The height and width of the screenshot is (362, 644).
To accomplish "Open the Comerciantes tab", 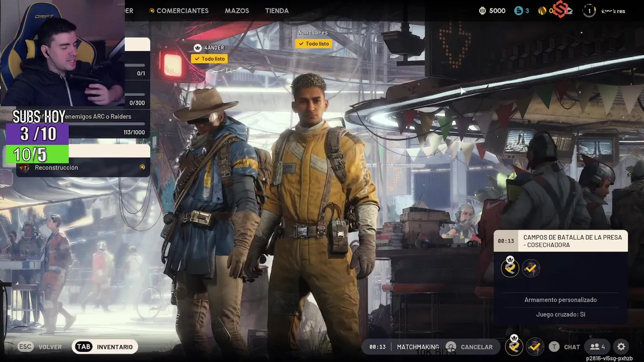I will 182,11.
